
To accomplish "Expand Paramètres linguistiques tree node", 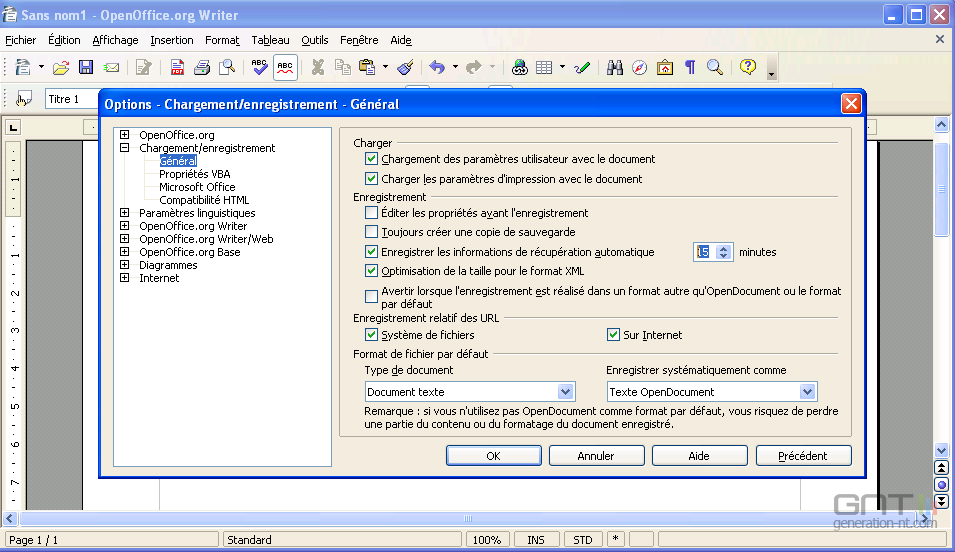I will (125, 213).
